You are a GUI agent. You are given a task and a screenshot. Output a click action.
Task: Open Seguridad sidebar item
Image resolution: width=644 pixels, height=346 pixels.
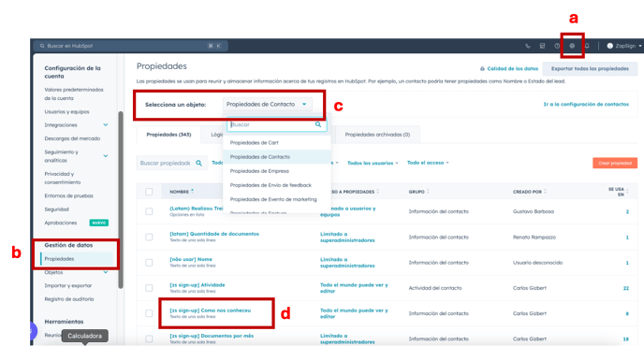57,209
